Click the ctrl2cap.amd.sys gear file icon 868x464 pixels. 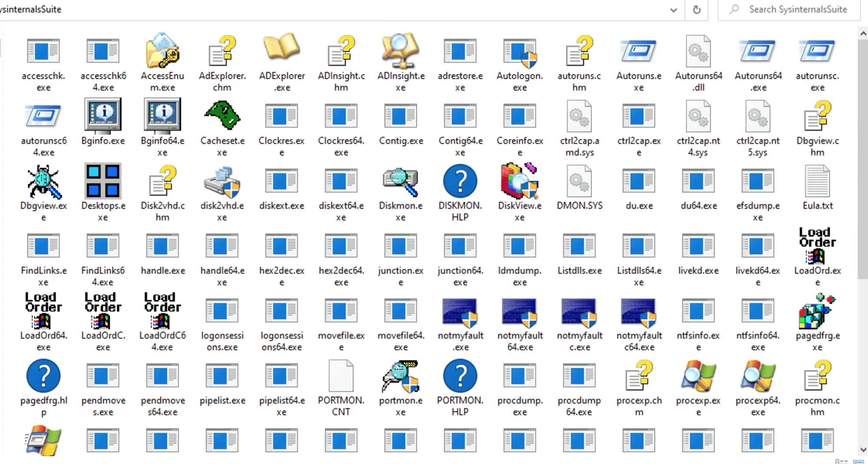[579, 116]
